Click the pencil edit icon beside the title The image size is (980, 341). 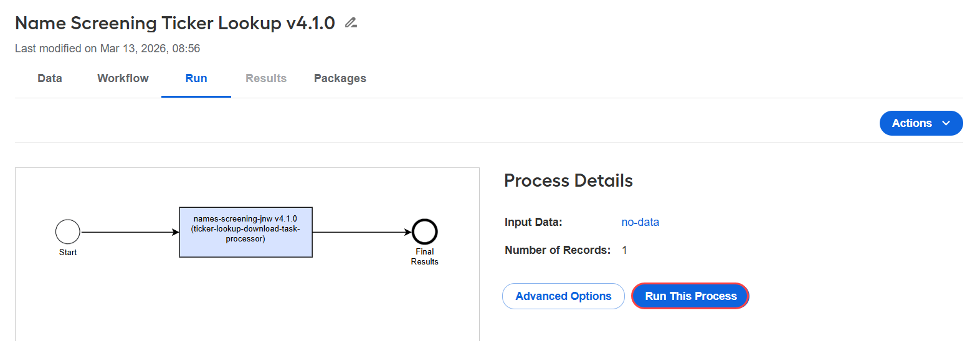pyautogui.click(x=351, y=23)
